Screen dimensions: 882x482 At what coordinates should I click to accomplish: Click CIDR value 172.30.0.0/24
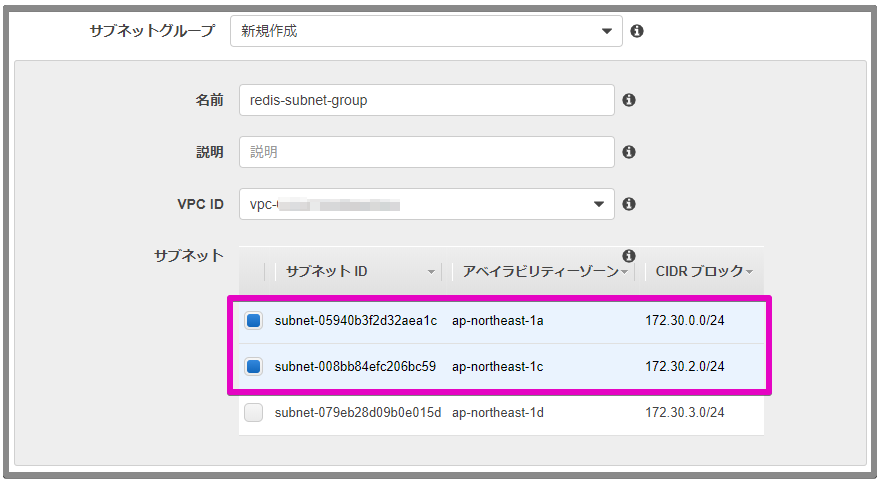[x=685, y=321]
